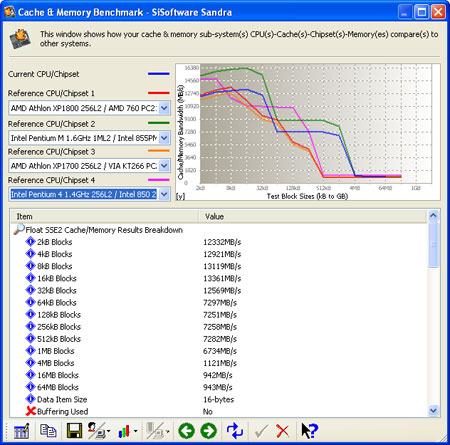
Task: Click the blue Current CPU/Chipset color line
Action: pyautogui.click(x=159, y=74)
